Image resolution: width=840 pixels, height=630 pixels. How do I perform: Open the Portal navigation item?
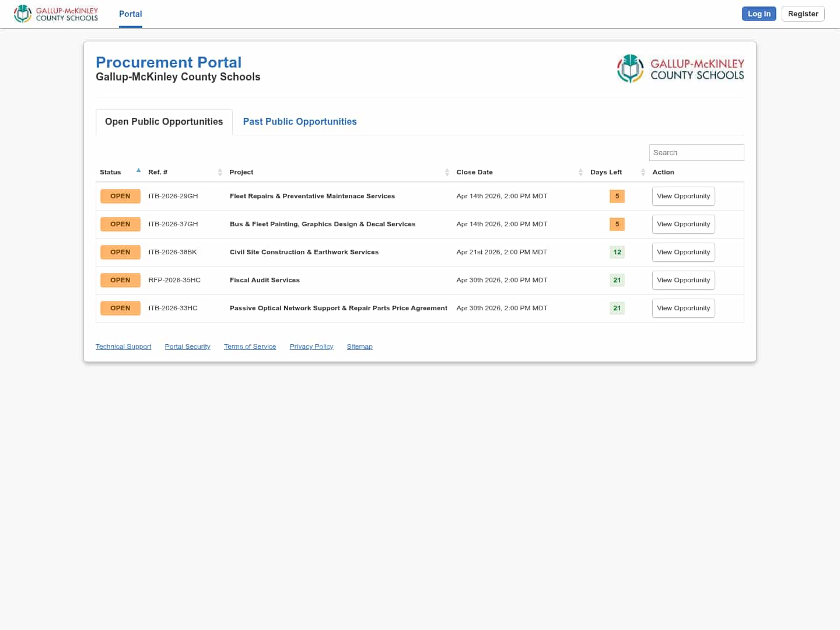click(130, 14)
